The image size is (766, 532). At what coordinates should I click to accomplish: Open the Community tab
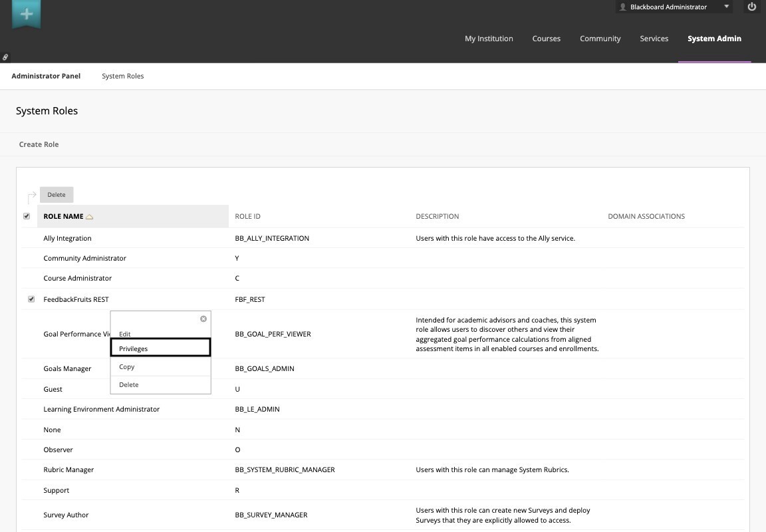click(x=600, y=39)
